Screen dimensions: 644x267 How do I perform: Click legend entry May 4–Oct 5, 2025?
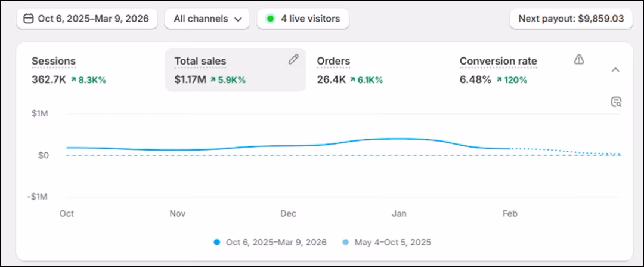pyautogui.click(x=386, y=243)
